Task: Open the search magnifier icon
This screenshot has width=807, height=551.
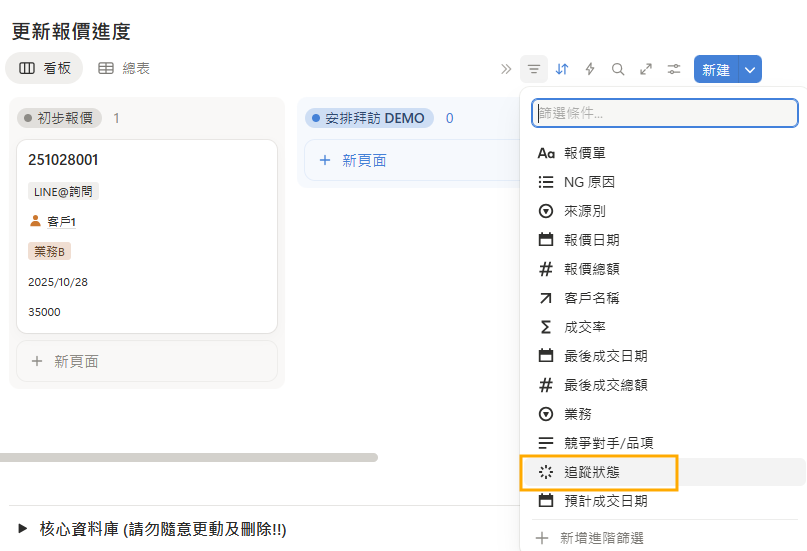Action: point(618,69)
